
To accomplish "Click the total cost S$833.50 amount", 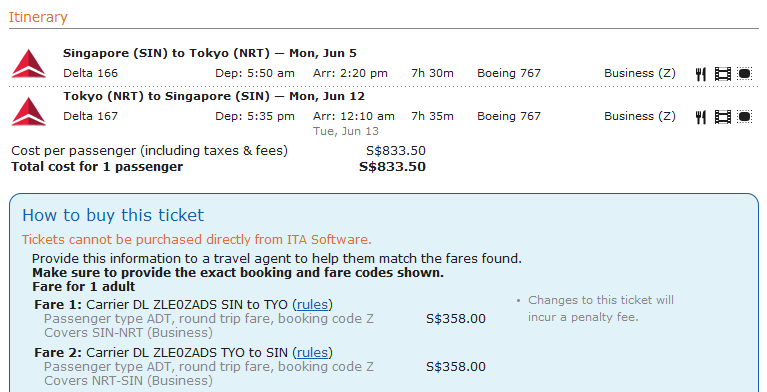I will [392, 167].
